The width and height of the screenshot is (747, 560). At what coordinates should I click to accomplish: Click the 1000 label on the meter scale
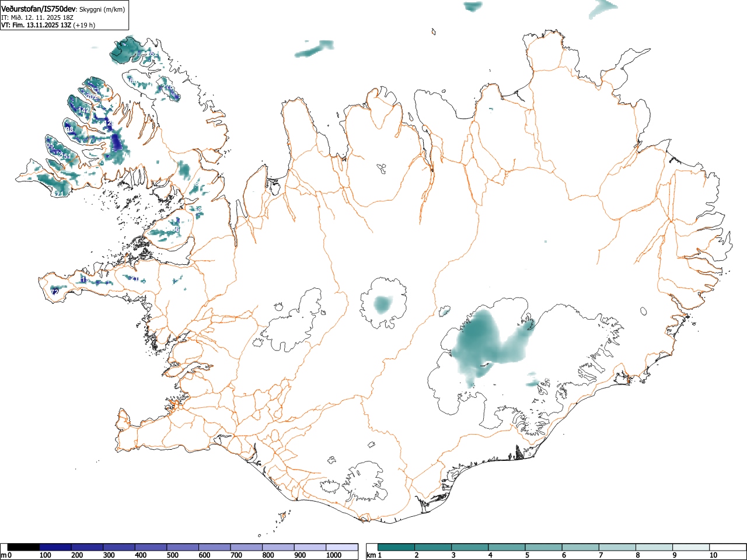[x=334, y=555]
